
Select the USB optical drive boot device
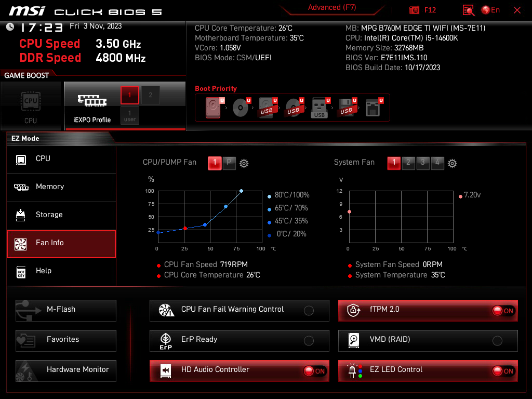coord(294,108)
